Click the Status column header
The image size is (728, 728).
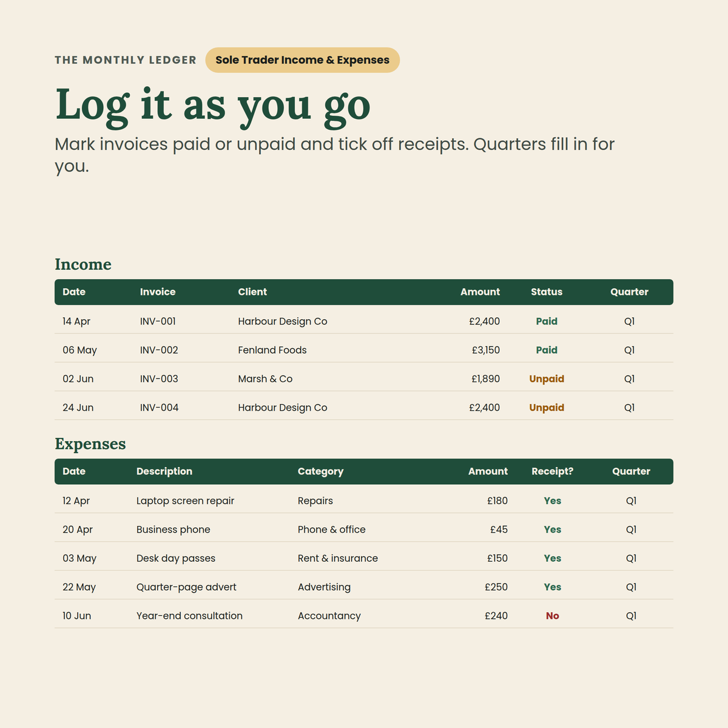(x=547, y=292)
